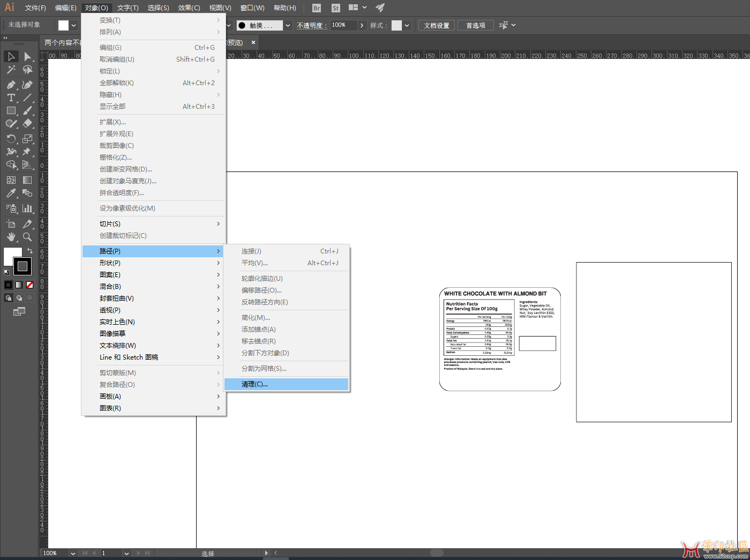Select the Line Segment tool

tap(27, 98)
